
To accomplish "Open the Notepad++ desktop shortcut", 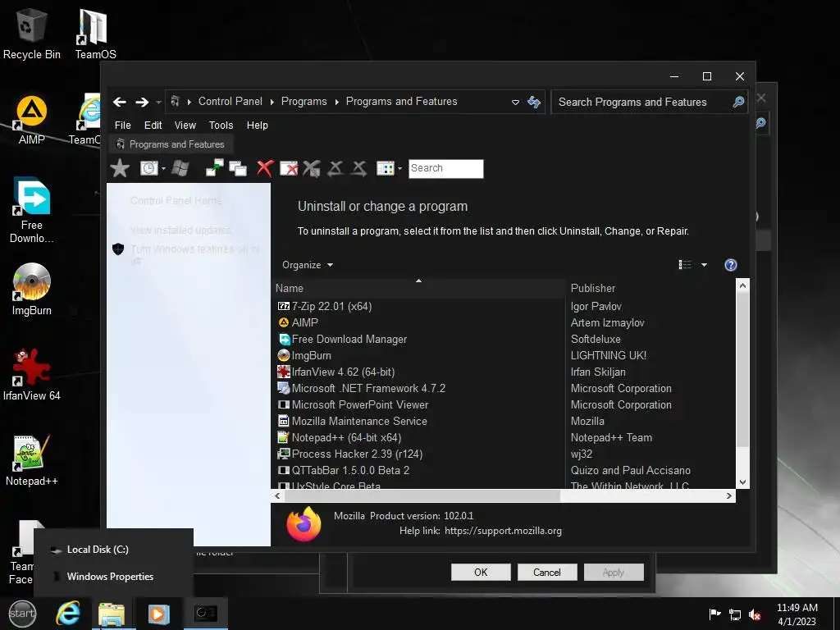I will click(x=32, y=459).
